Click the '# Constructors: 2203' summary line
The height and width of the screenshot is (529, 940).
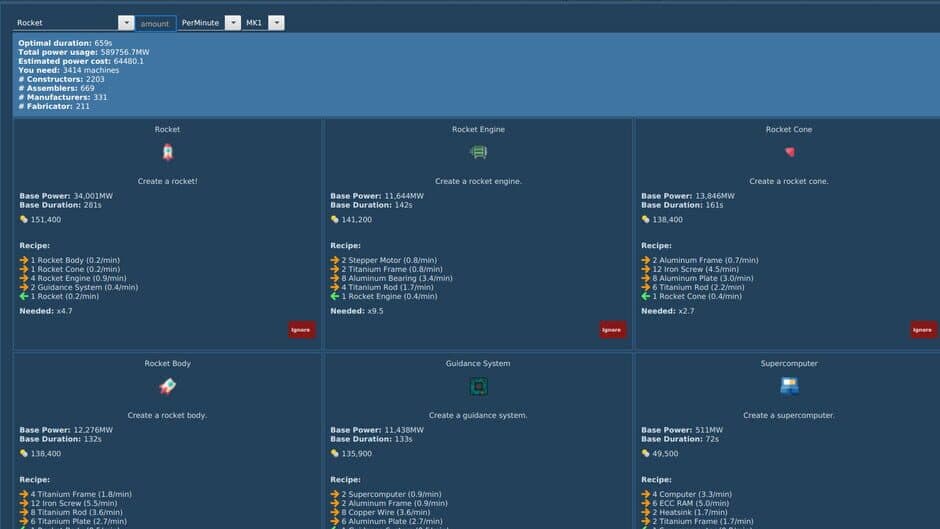(61, 79)
